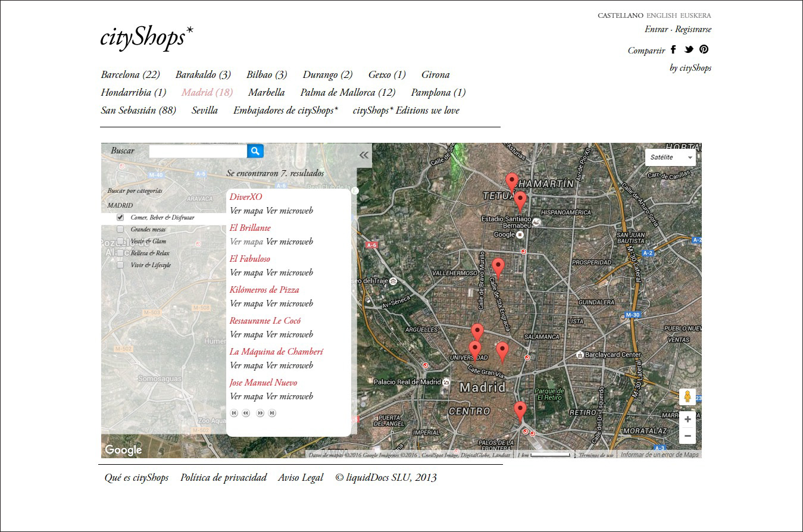The height and width of the screenshot is (532, 803).
Task: Open Aviso Legal link
Action: (x=301, y=477)
